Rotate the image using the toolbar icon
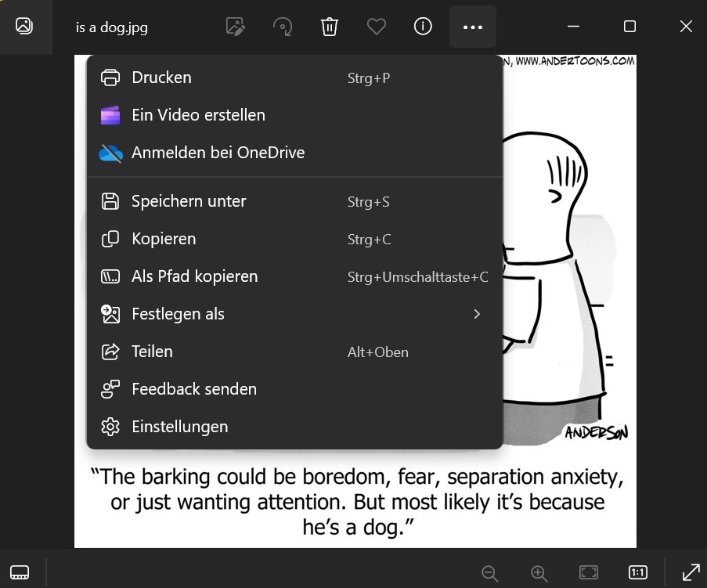707x588 pixels. [x=283, y=27]
